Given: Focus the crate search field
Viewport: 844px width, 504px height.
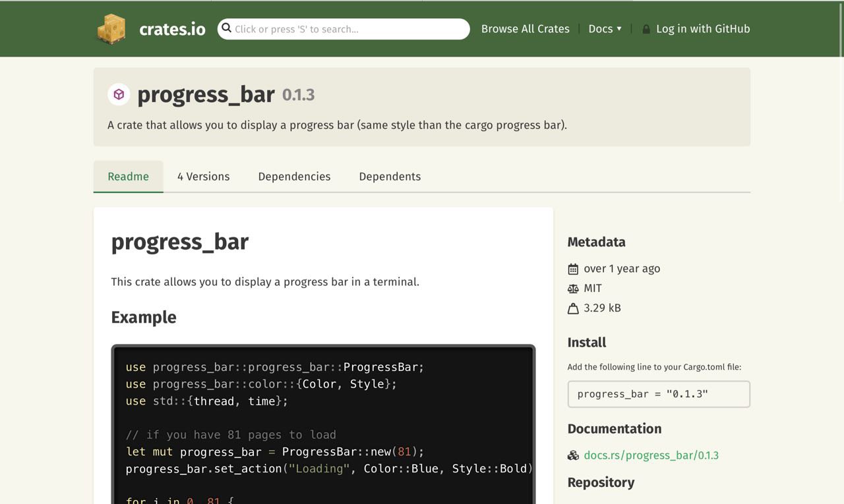Looking at the screenshot, I should (344, 29).
